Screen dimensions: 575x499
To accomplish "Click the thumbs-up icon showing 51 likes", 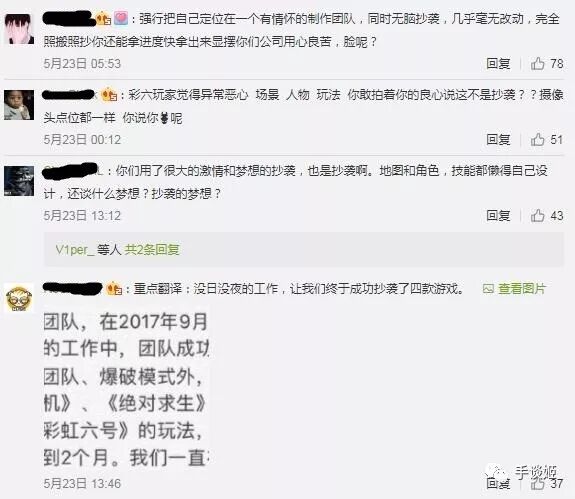I will tap(538, 140).
